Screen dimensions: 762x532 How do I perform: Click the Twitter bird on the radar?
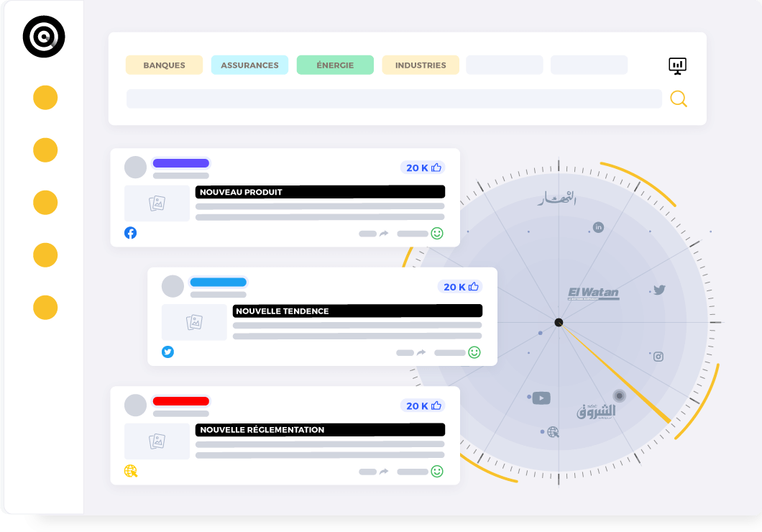click(658, 290)
